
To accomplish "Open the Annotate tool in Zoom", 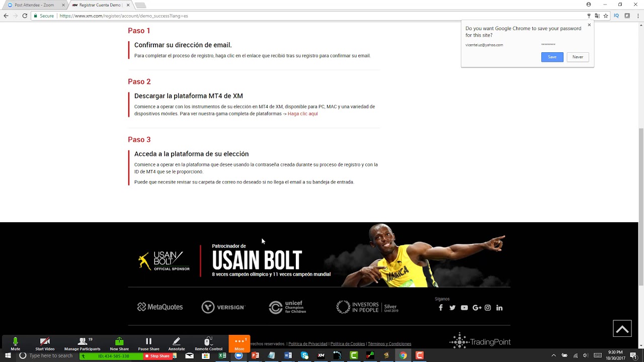I will coord(177,344).
